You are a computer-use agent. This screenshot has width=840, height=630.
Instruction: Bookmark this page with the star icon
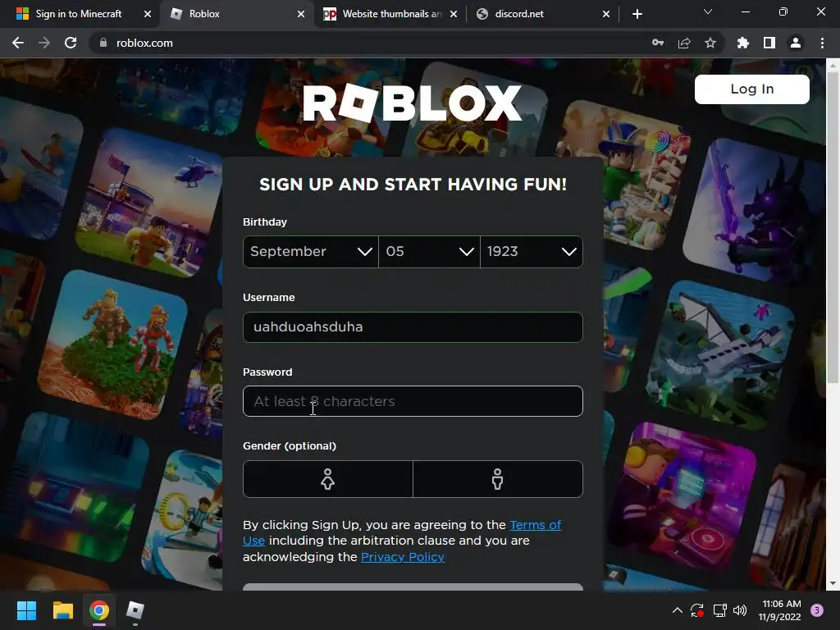(710, 43)
